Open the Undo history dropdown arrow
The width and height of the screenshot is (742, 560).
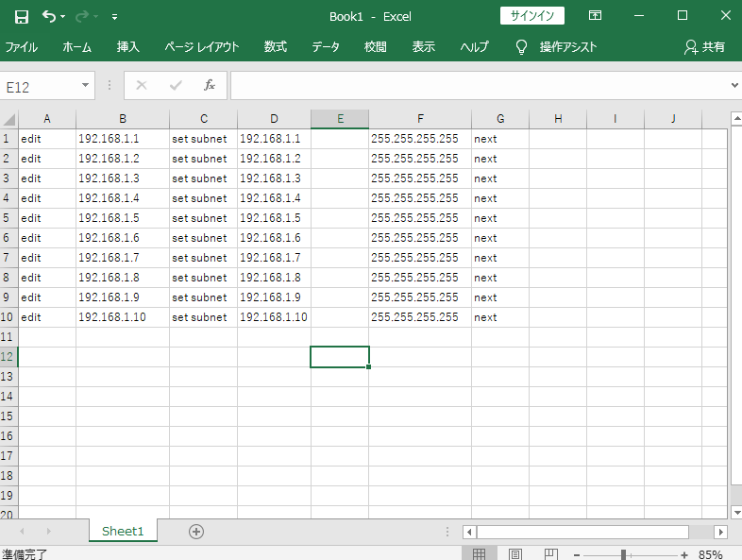pyautogui.click(x=63, y=17)
